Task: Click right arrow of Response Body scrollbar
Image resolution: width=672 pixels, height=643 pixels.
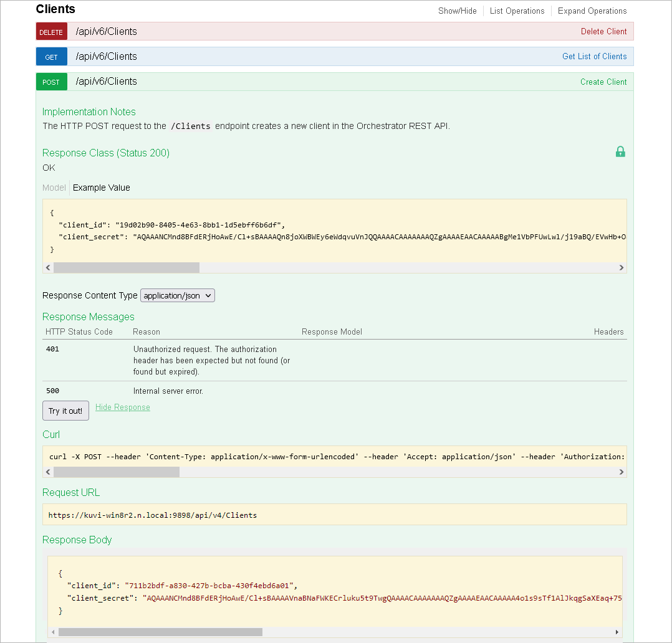Action: tap(617, 632)
